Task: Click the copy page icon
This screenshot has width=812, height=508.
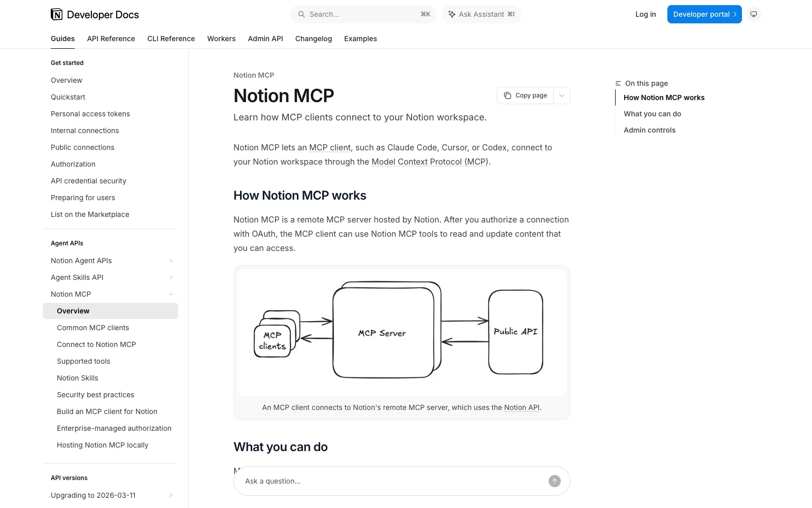Action: tap(507, 96)
